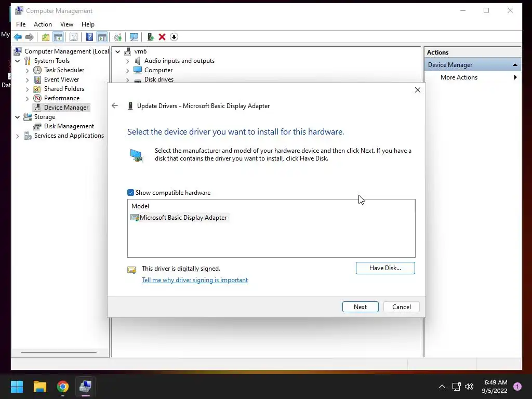Show hidden tray icons chevron
532x399 pixels.
pos(442,387)
